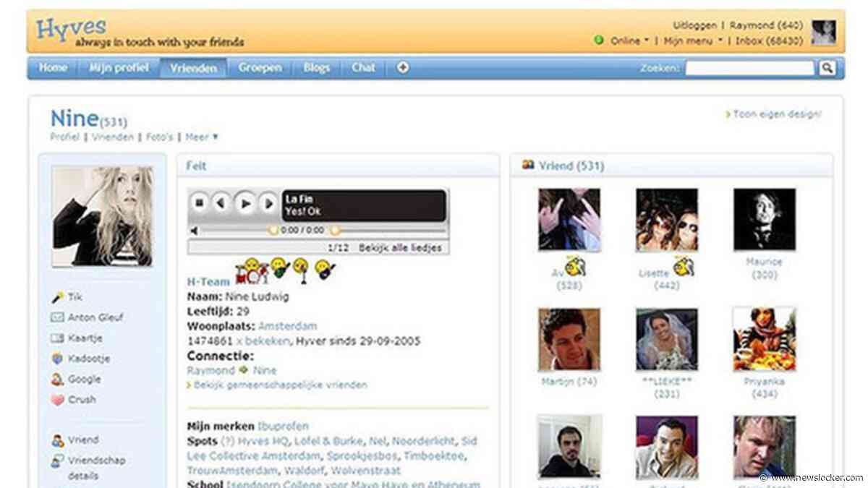Click the plus icon beside Chat
Image resolution: width=868 pixels, height=488 pixels.
[x=403, y=68]
